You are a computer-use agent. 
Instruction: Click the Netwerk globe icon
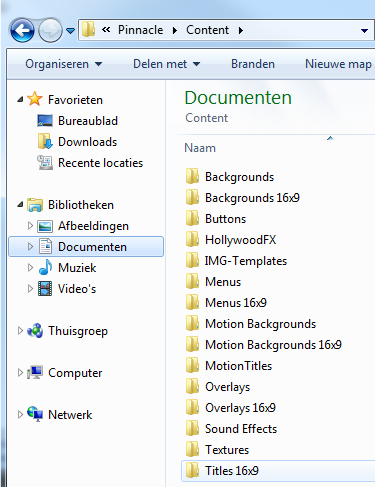[35, 414]
